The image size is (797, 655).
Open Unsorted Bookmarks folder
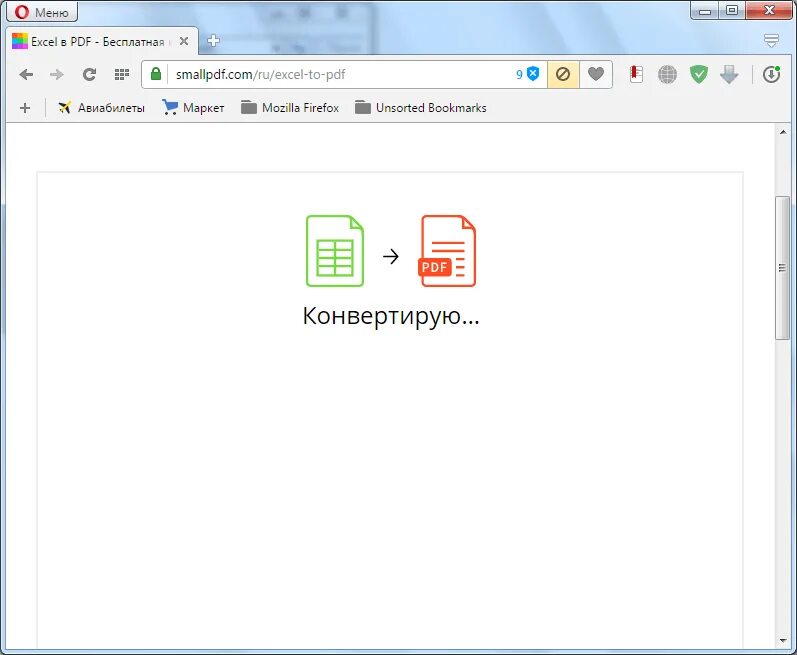420,108
